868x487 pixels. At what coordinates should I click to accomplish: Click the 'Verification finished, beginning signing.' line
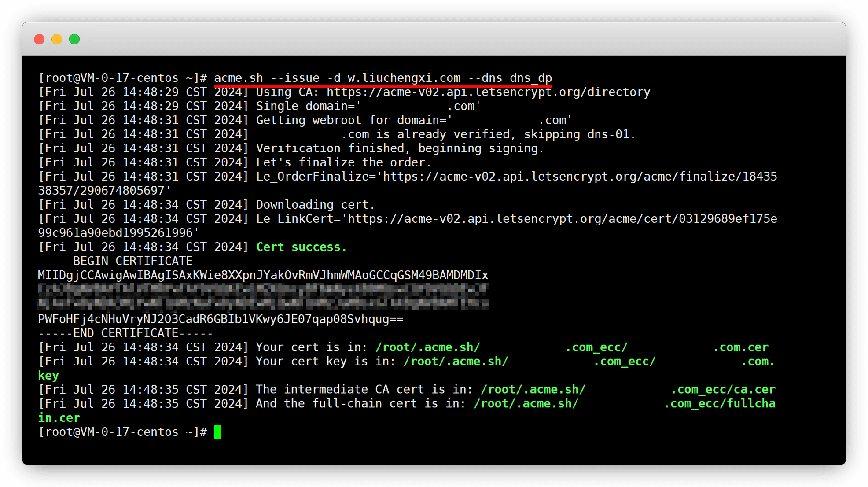(400, 148)
